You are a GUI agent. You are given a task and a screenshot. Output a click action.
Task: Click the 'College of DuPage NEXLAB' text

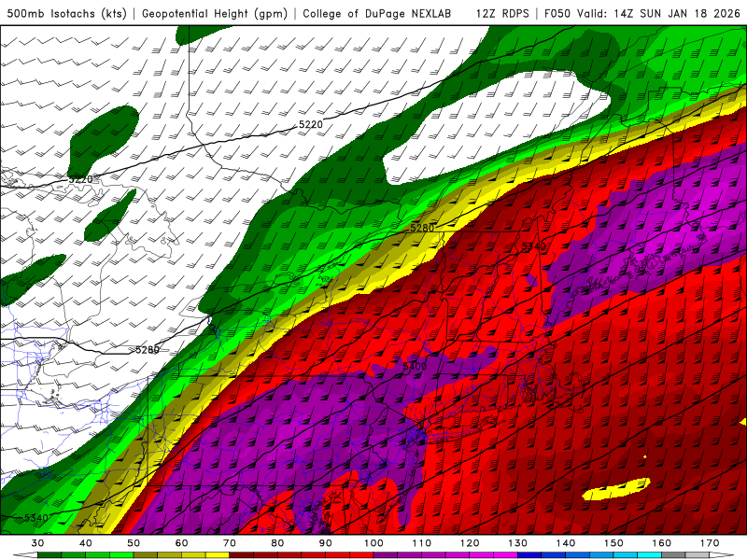click(377, 14)
